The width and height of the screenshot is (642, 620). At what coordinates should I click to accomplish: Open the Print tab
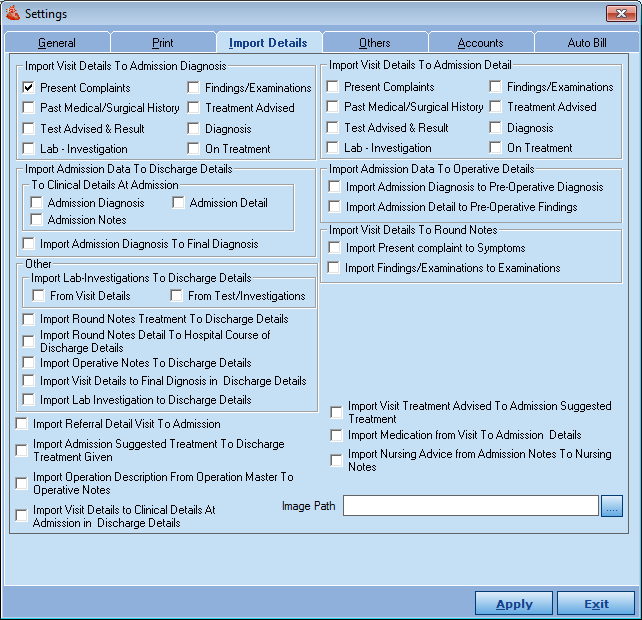162,43
